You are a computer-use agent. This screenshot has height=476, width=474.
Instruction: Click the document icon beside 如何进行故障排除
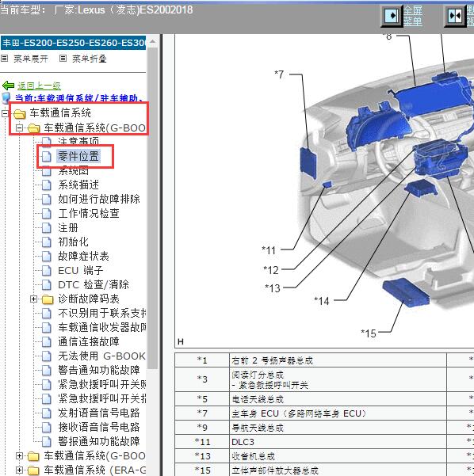pyautogui.click(x=46, y=199)
